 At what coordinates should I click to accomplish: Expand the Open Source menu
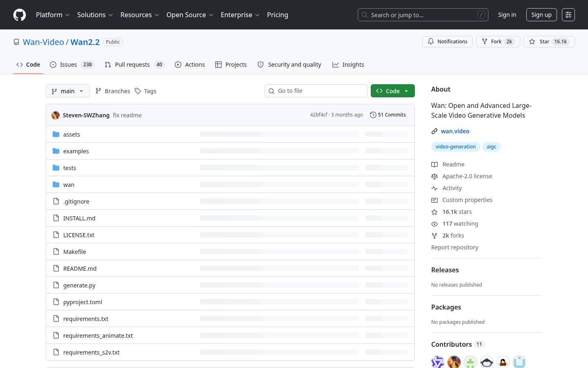click(x=190, y=15)
